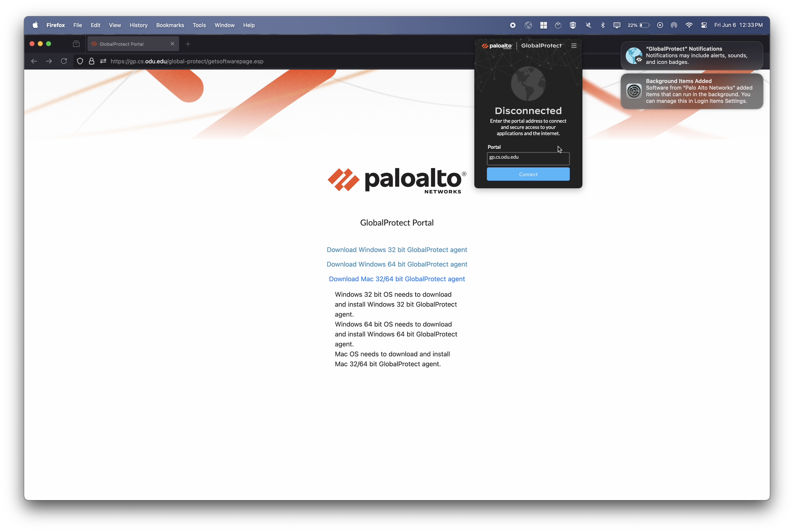The width and height of the screenshot is (794, 532).
Task: Click the GlobalProtect globe icon in menu bar
Action: 528,25
